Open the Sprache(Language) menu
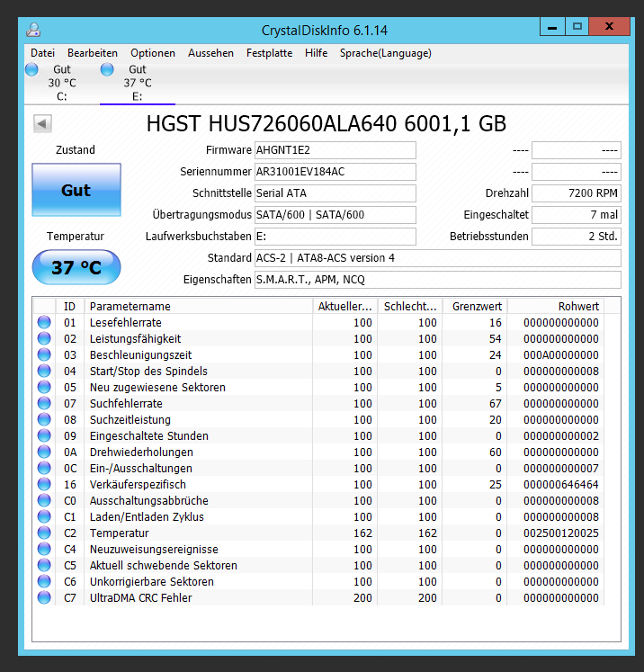 pos(386,53)
